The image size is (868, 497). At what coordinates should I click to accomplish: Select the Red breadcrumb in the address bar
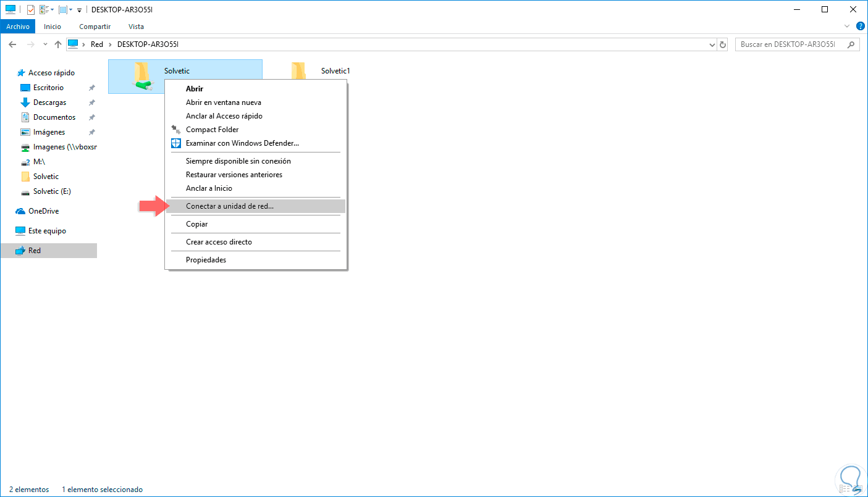pos(96,44)
